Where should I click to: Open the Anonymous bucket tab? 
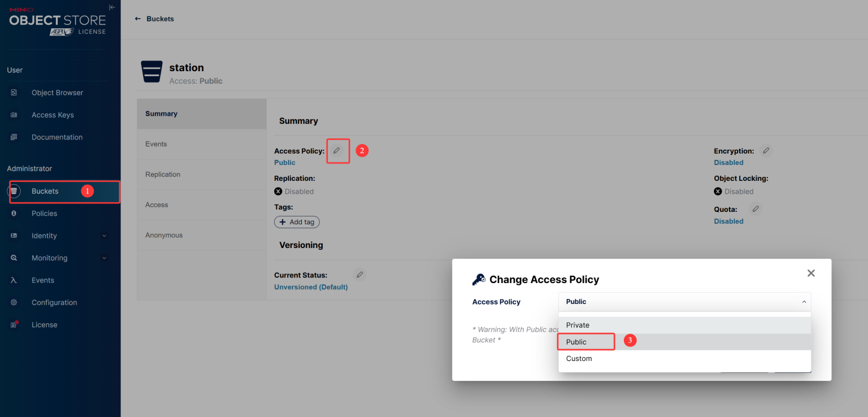(x=201, y=235)
